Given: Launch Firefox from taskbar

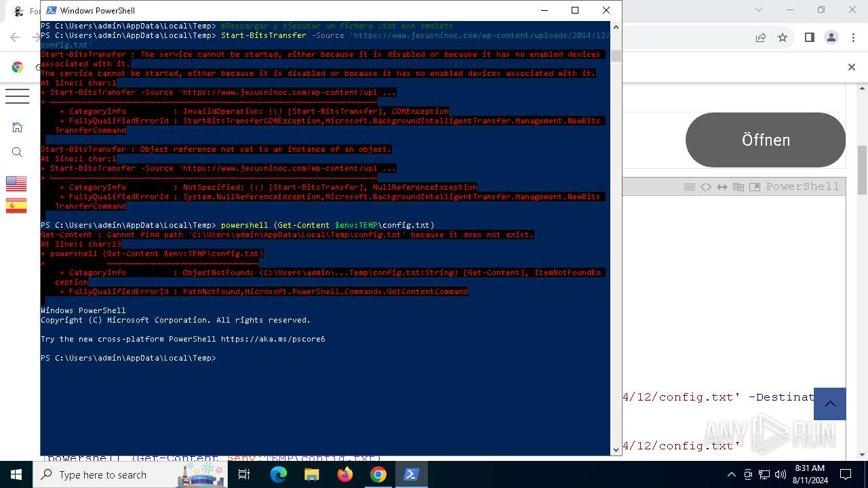Looking at the screenshot, I should coord(345,474).
